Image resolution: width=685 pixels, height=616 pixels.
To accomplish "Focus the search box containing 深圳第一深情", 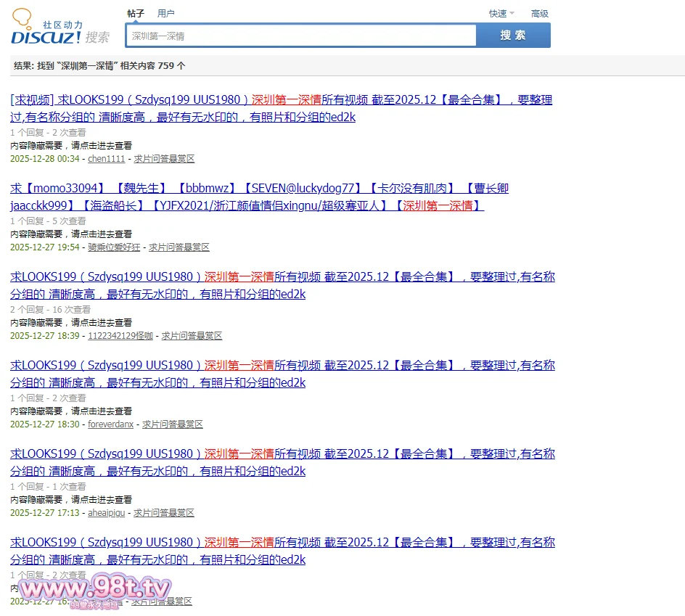I will click(x=301, y=36).
